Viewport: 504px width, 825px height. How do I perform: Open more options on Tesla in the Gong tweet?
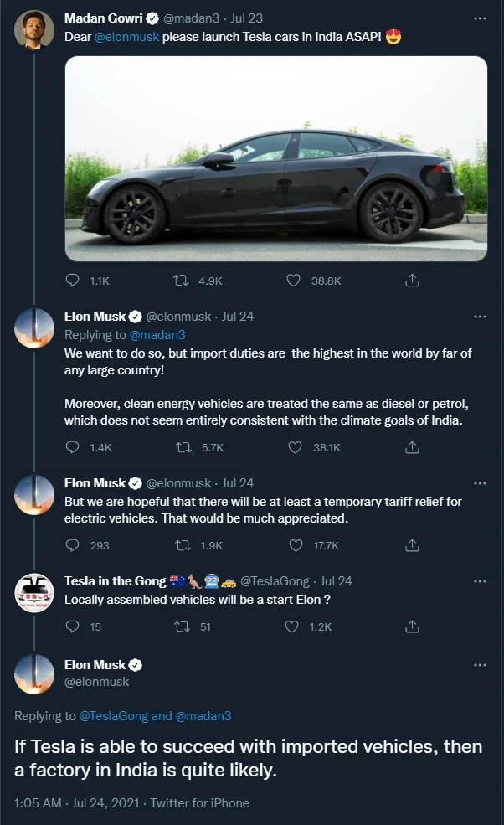480,581
